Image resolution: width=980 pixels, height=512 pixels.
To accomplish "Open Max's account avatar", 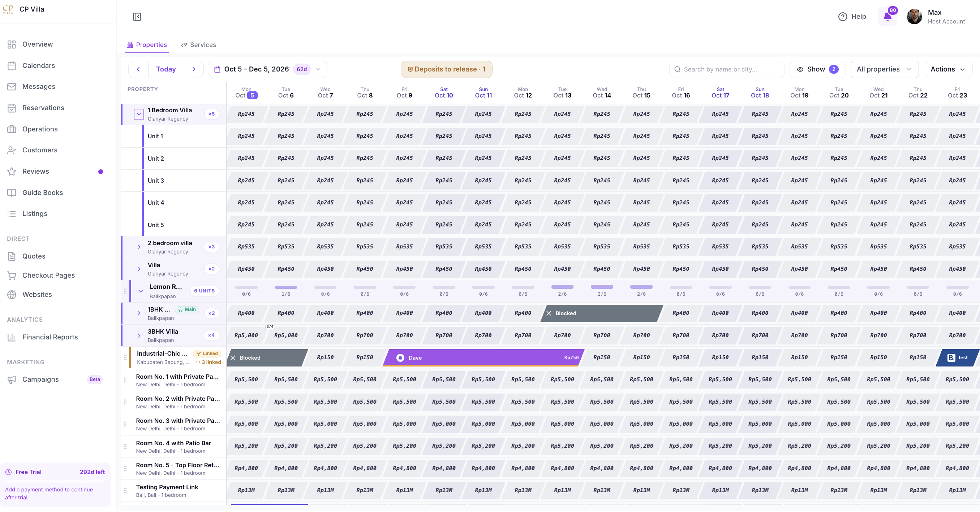I will (914, 17).
